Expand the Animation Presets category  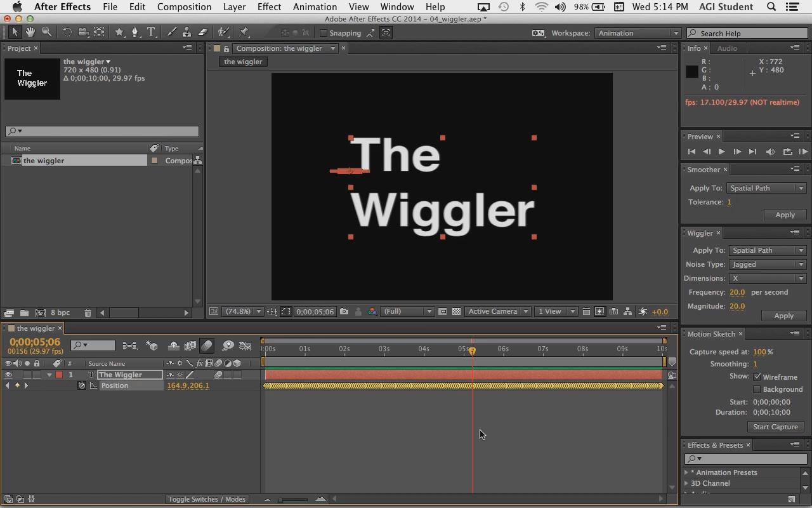tap(686, 472)
